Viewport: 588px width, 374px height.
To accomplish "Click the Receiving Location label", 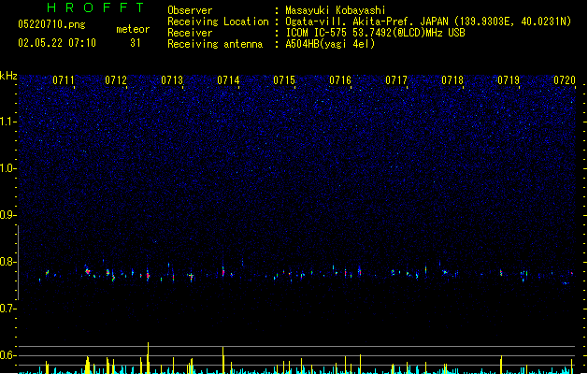I will (218, 22).
